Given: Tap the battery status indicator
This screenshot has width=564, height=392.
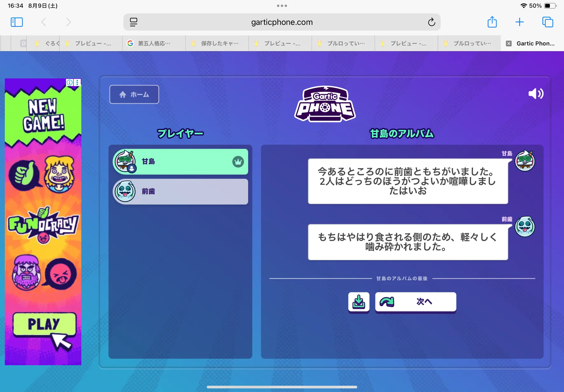Looking at the screenshot, I should [x=550, y=6].
